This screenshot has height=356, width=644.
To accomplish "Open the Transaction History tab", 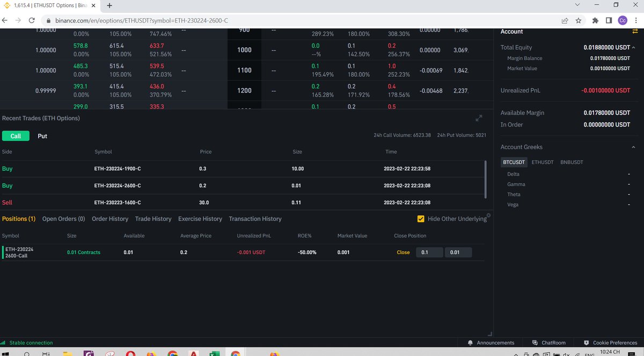I will click(x=255, y=219).
